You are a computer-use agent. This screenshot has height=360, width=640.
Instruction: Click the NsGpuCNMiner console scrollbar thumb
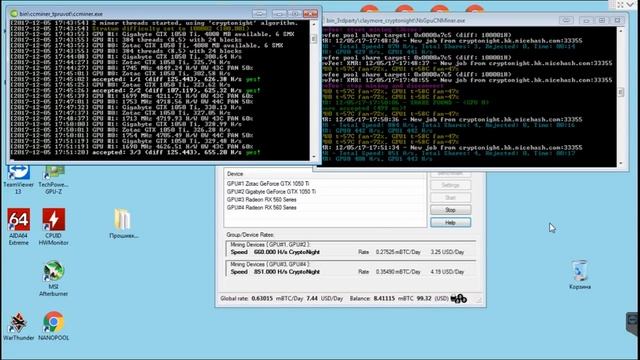[x=621, y=92]
